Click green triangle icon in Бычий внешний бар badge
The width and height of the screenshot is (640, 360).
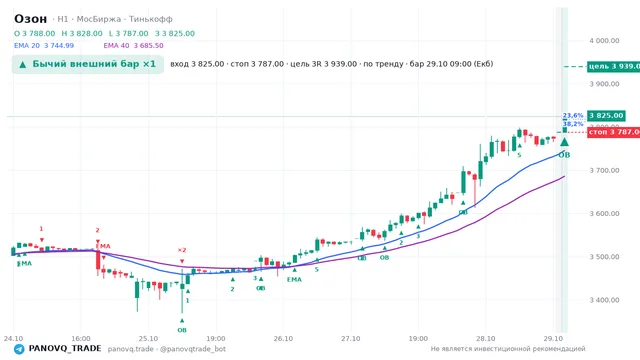[23, 64]
